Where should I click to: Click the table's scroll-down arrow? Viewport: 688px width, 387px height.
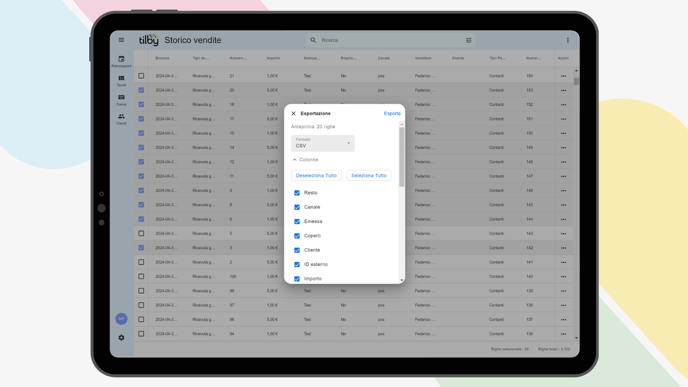pos(576,338)
